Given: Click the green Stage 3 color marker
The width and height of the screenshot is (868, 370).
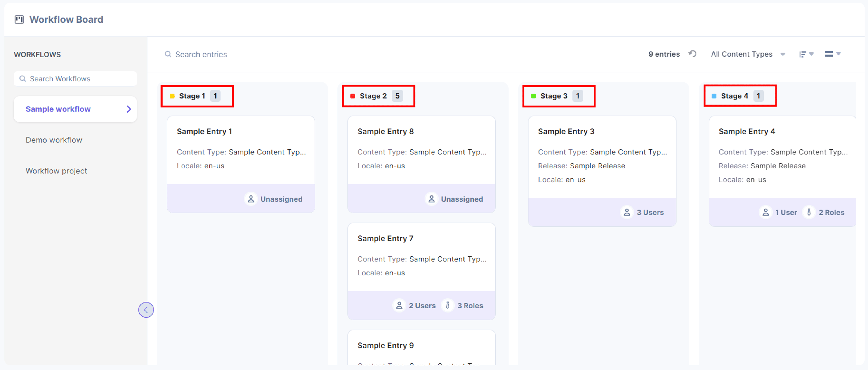Looking at the screenshot, I should click(x=533, y=96).
